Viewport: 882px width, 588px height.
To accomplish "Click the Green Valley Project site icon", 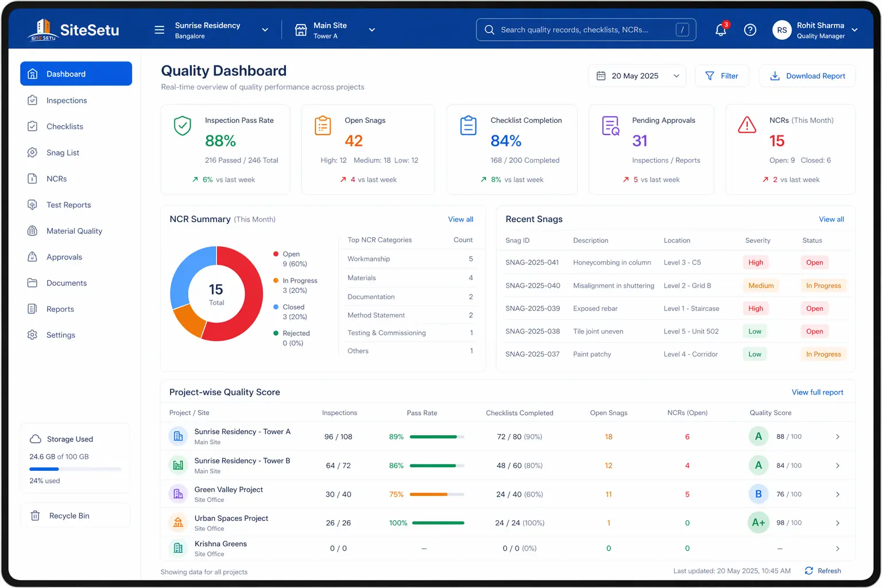I will 178,494.
